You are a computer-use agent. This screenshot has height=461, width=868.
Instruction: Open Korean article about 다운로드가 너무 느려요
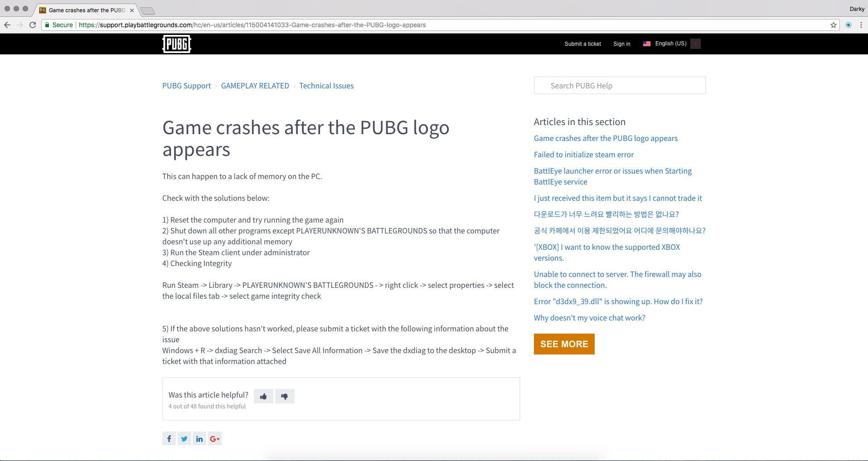coord(606,214)
